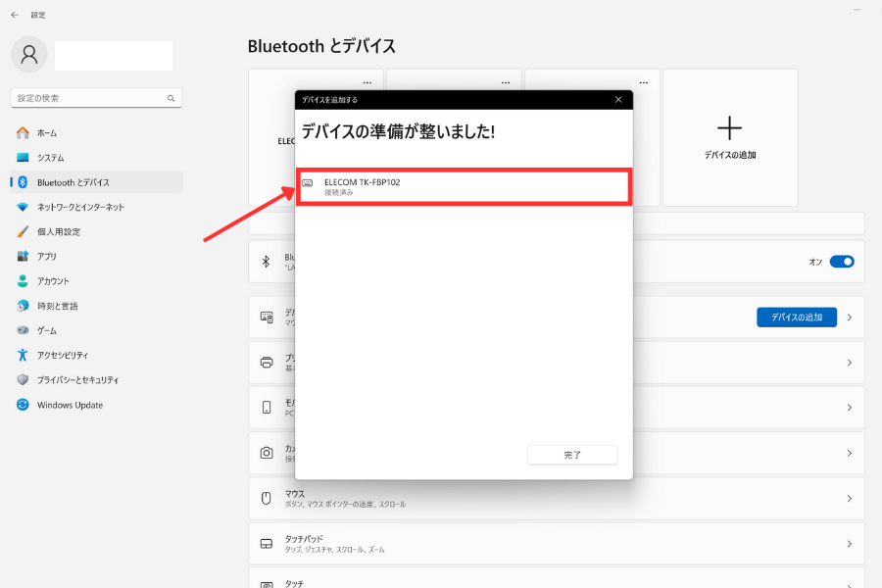Click the 個人用設定 brush icon
This screenshot has height=588, width=882.
[x=23, y=232]
